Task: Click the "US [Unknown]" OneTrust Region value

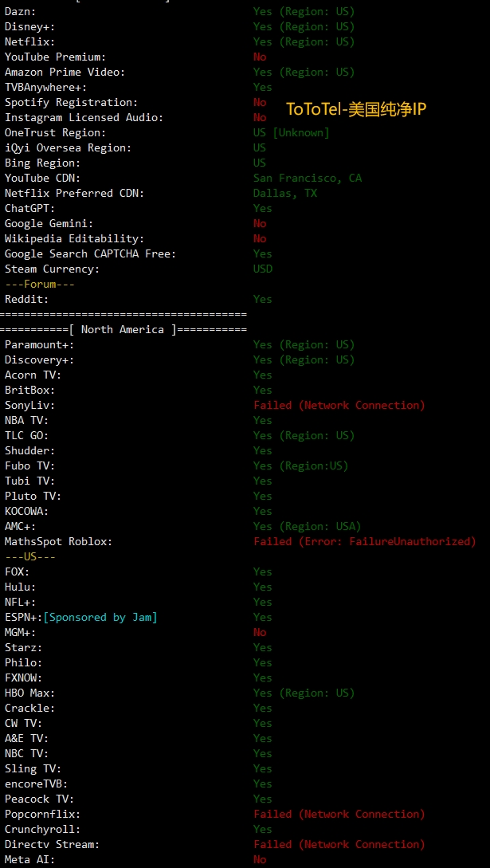Action: [x=292, y=132]
